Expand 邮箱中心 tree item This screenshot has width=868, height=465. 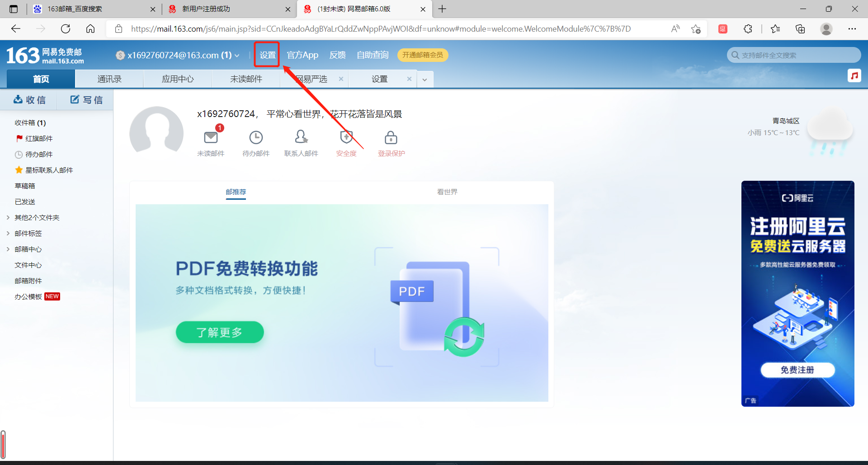click(8, 249)
